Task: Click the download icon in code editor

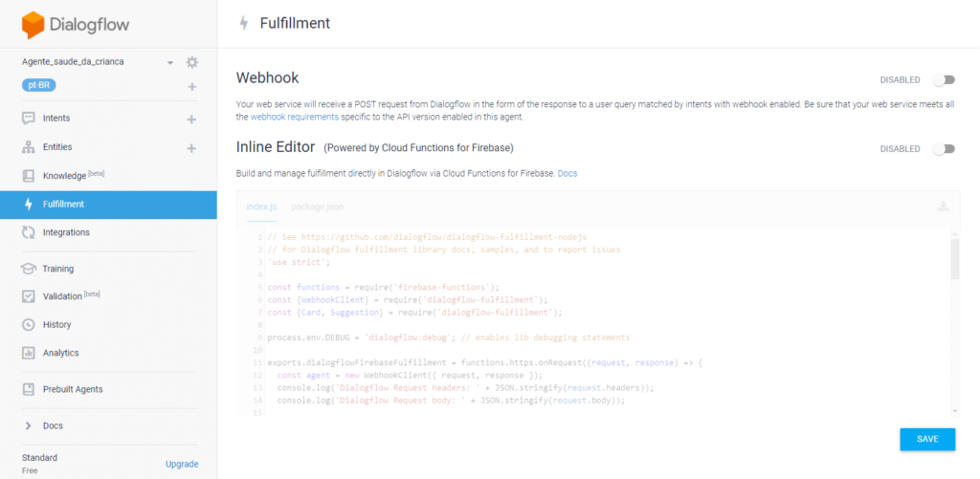Action: (x=943, y=207)
